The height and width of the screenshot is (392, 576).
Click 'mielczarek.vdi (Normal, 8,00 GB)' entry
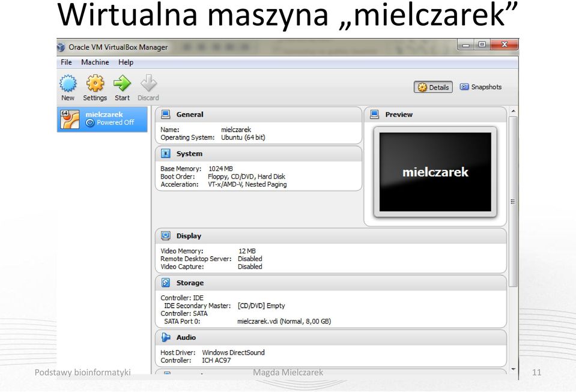click(284, 321)
